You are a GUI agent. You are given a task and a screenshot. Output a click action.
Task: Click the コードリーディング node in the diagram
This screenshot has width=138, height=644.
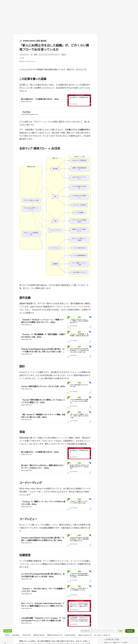[55, 230]
